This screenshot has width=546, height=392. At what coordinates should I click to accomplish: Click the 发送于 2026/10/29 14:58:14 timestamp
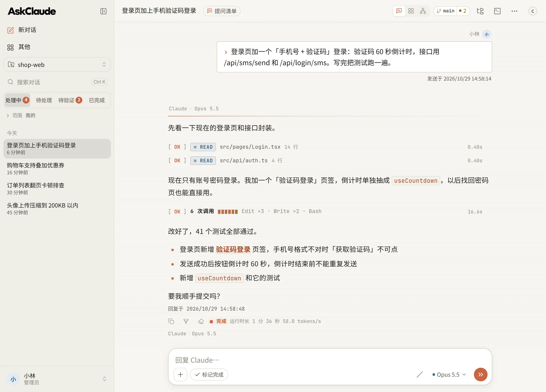point(459,79)
